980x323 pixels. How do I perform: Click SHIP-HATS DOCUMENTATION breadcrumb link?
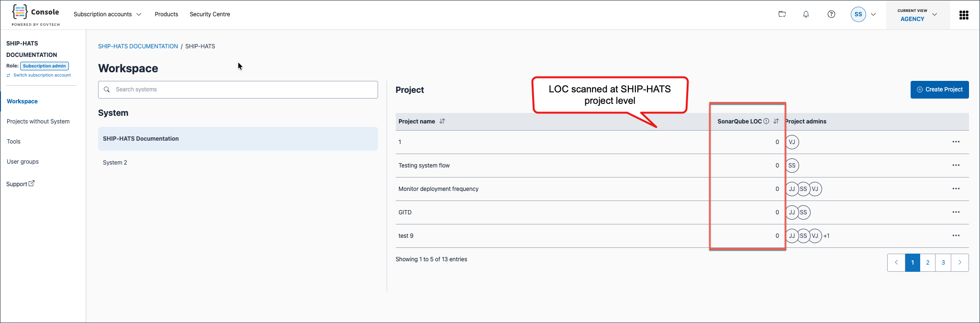point(138,46)
